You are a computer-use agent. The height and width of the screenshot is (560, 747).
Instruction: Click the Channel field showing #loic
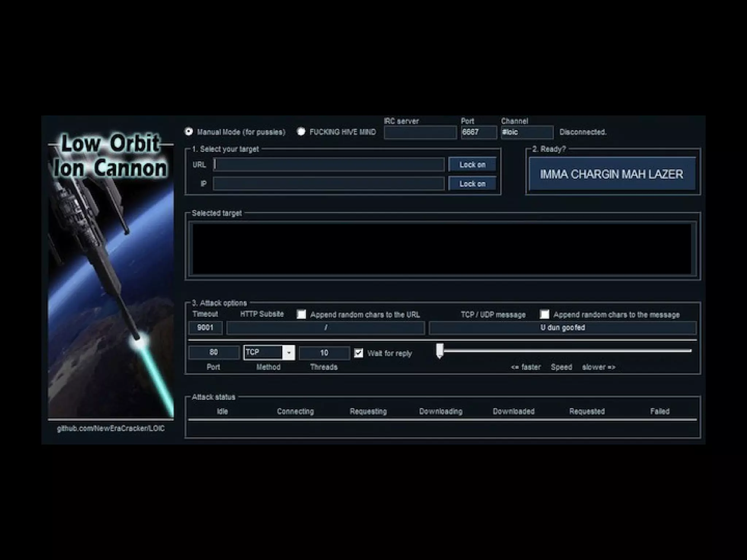tap(527, 132)
